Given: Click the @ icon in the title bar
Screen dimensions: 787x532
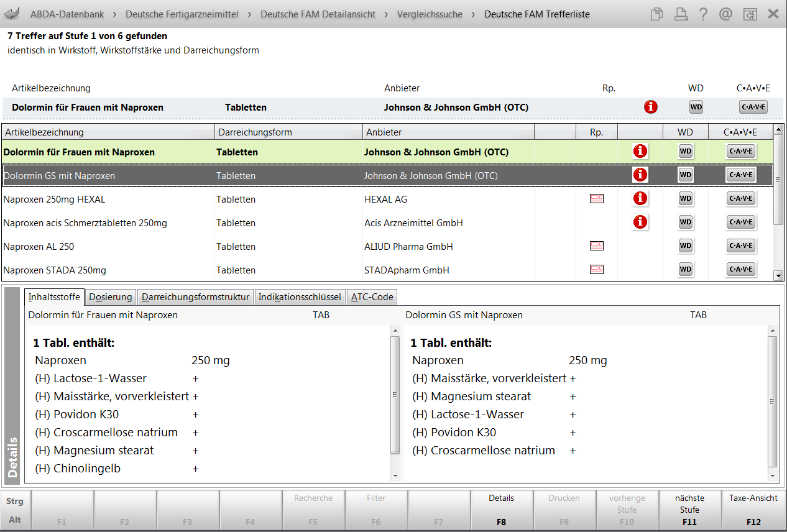Looking at the screenshot, I should [725, 14].
